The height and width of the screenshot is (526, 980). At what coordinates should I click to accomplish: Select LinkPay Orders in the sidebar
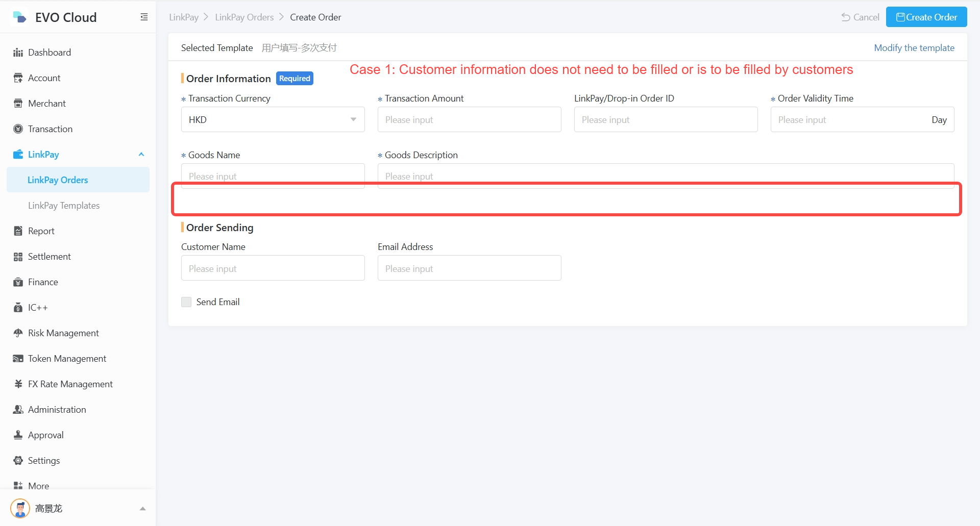tap(58, 180)
